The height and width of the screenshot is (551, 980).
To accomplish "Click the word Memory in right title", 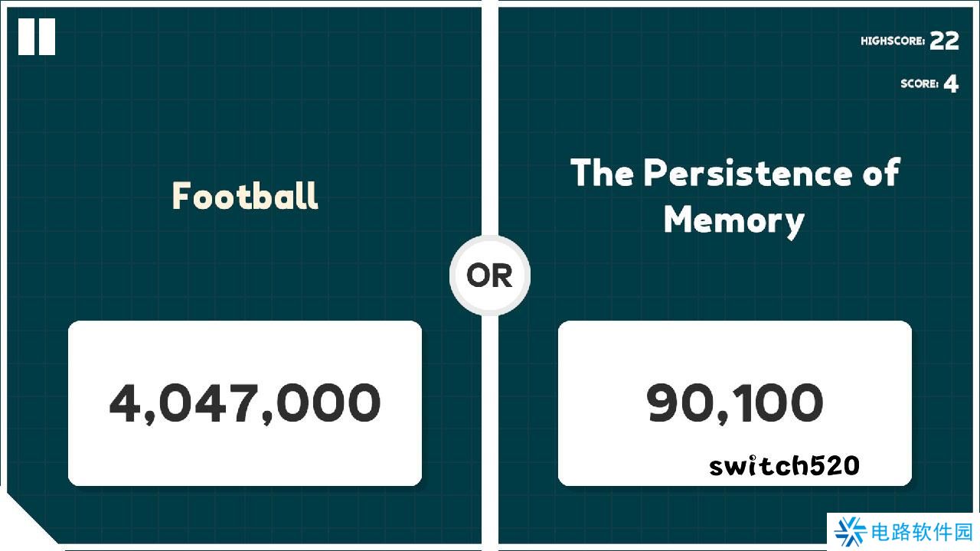I will pyautogui.click(x=733, y=220).
